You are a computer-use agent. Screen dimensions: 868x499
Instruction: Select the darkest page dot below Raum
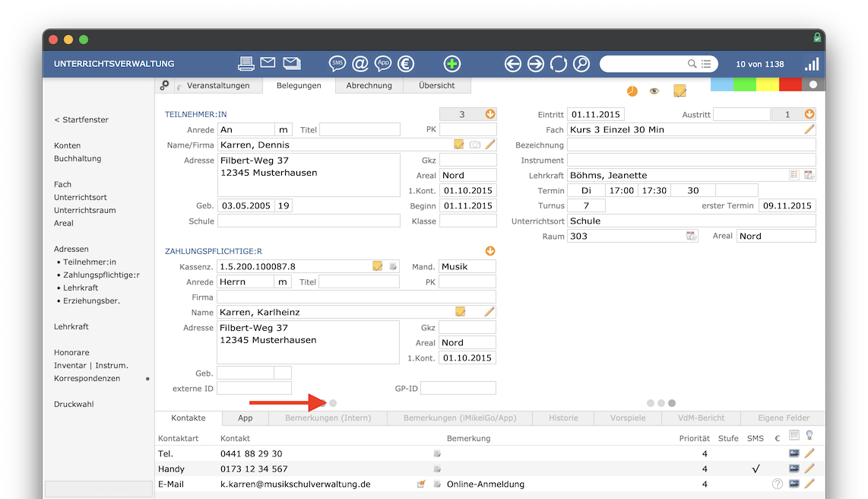click(672, 403)
